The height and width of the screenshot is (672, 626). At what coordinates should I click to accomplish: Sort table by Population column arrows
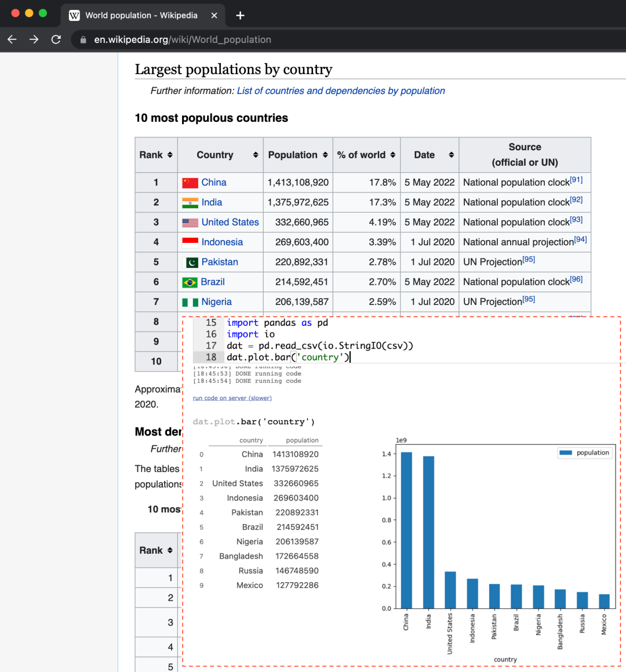[325, 155]
